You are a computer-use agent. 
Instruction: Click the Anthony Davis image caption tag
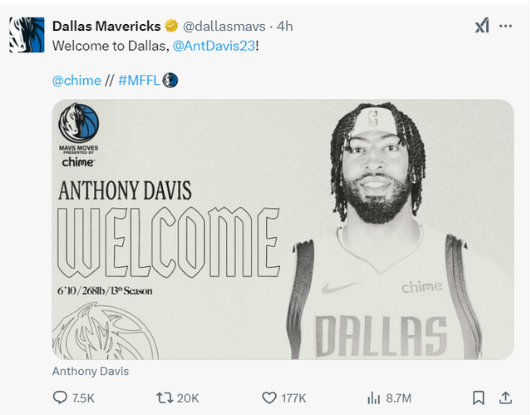(91, 371)
